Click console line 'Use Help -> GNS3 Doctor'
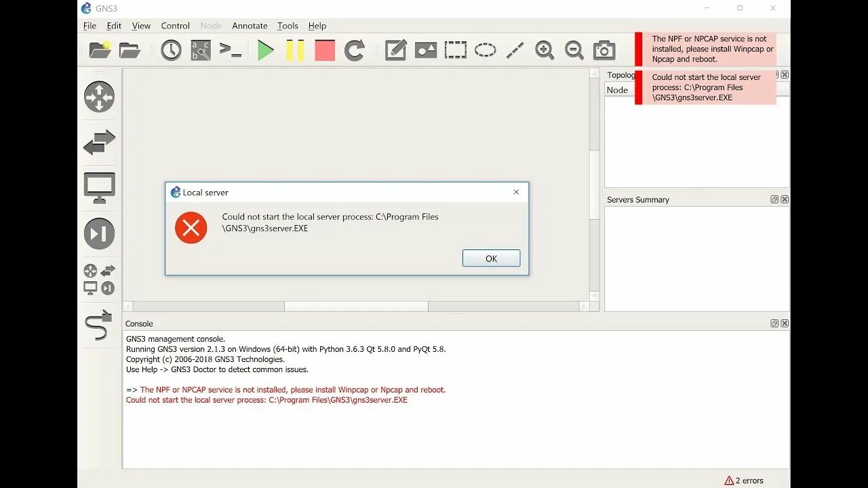Screen dimensions: 868x488 pyautogui.click(x=217, y=369)
